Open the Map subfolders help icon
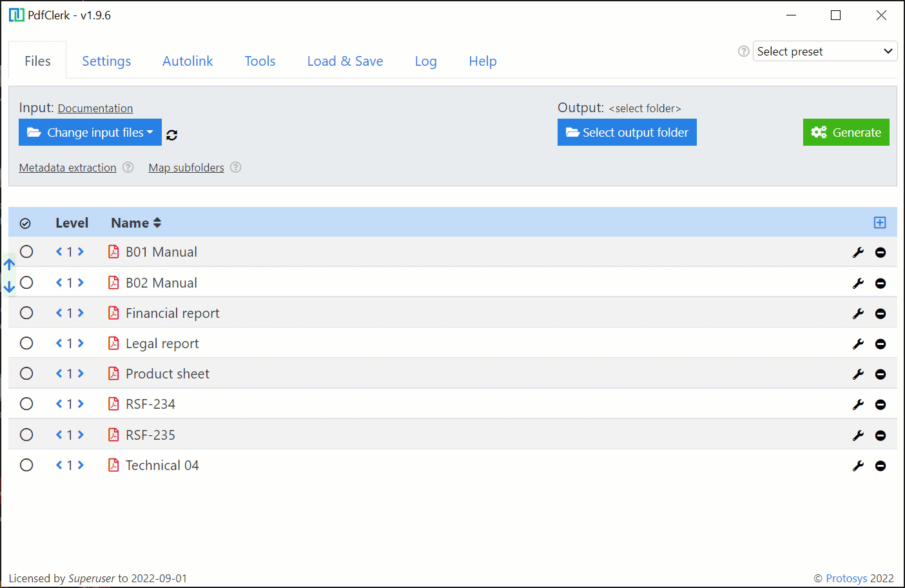The image size is (905, 588). [x=235, y=167]
